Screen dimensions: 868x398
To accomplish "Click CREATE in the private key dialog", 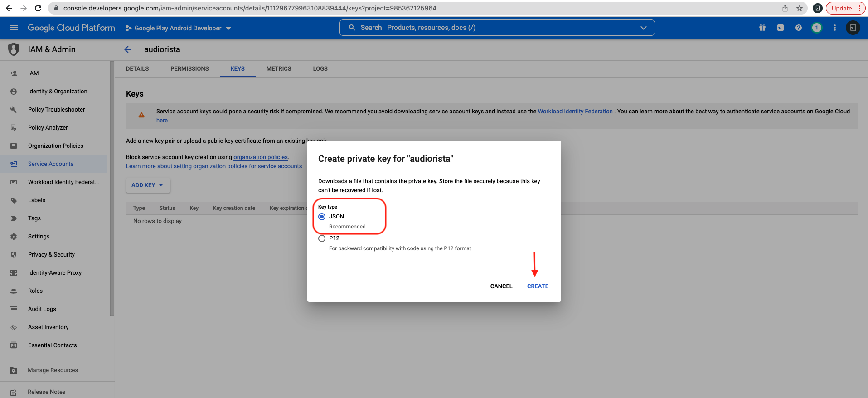I will point(538,286).
